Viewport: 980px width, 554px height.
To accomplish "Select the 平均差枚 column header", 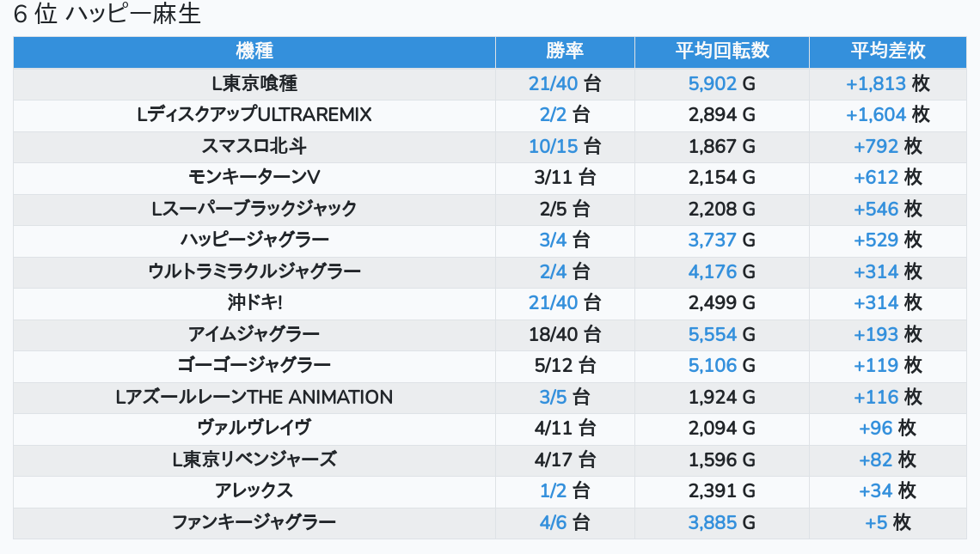I will pyautogui.click(x=888, y=52).
